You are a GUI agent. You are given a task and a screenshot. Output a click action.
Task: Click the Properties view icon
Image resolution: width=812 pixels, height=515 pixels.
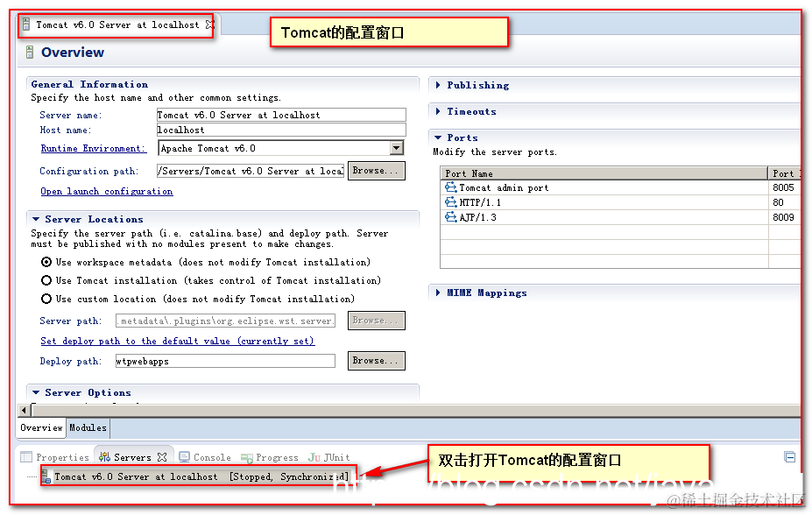click(26, 457)
